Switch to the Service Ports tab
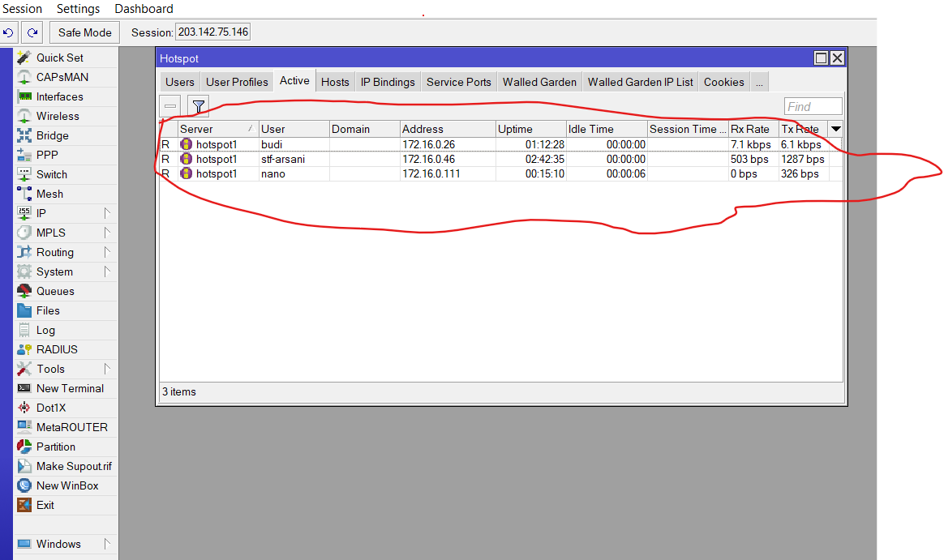The height and width of the screenshot is (560, 944). 459,83
